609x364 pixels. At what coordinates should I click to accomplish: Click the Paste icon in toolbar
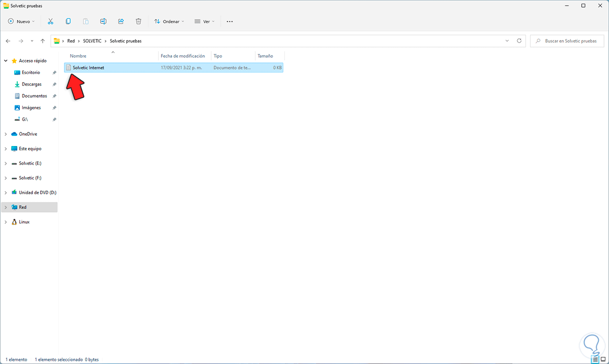tap(86, 21)
